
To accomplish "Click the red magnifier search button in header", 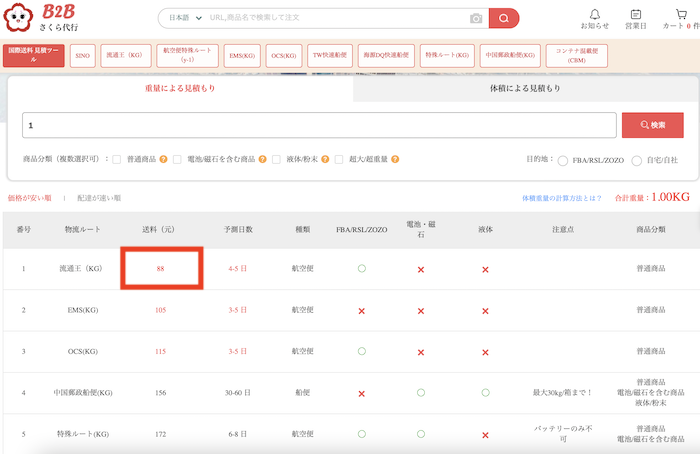I will click(504, 18).
